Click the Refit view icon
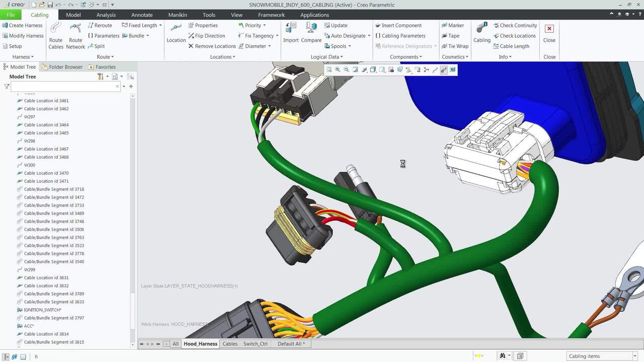This screenshot has height=362, width=644. 329,70
